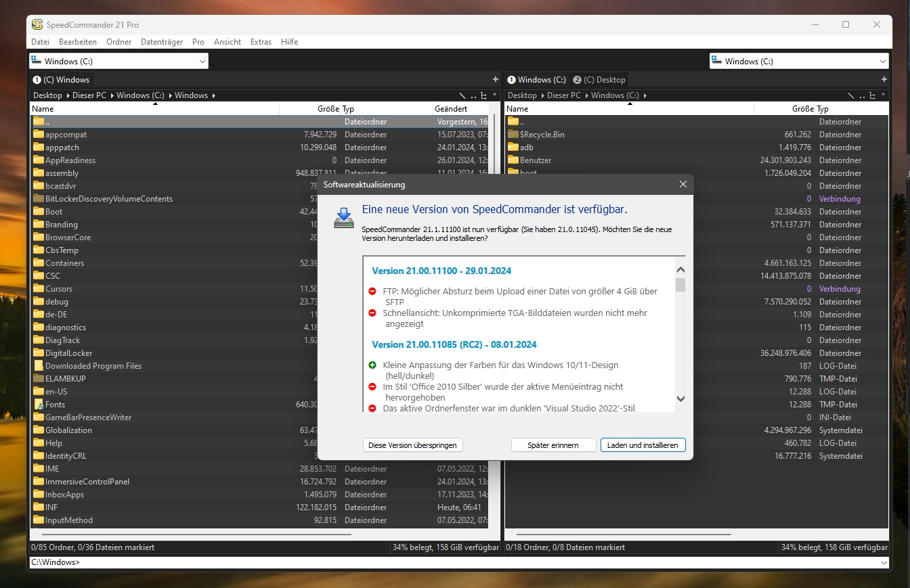This screenshot has width=910, height=588.
Task: Expand arrow after Desktop in left breadcrumb
Action: pos(67,95)
